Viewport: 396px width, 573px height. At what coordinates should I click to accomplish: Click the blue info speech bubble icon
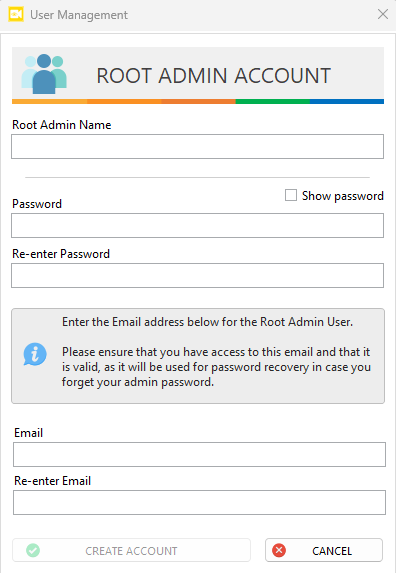pos(35,354)
